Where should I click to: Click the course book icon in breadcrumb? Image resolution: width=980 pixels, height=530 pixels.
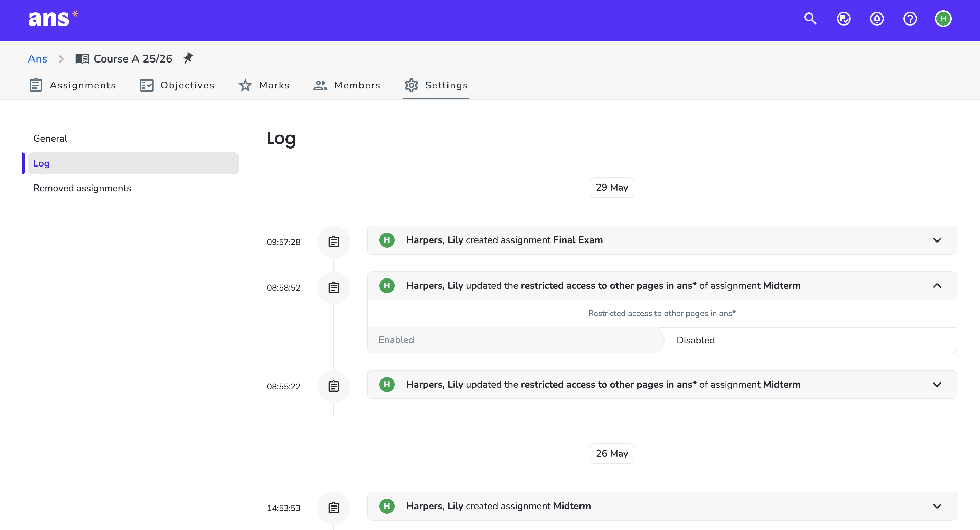[82, 59]
